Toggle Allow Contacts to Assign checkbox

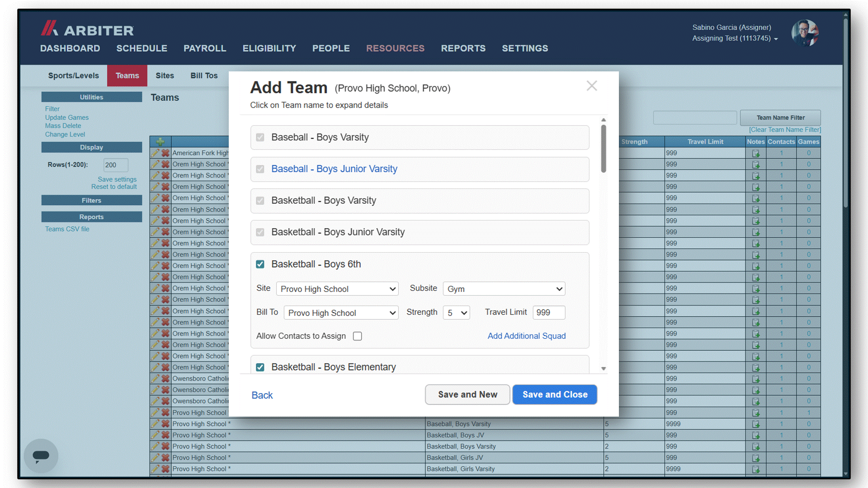pyautogui.click(x=358, y=336)
